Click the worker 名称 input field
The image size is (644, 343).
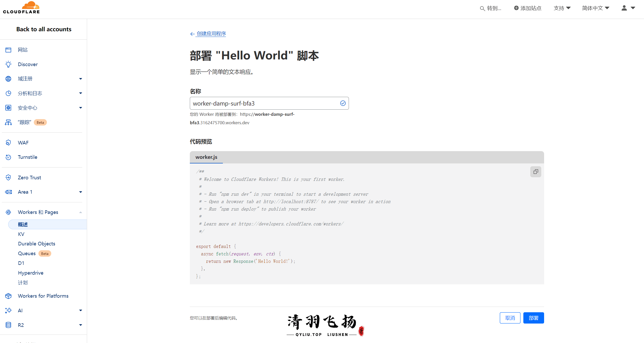click(269, 103)
